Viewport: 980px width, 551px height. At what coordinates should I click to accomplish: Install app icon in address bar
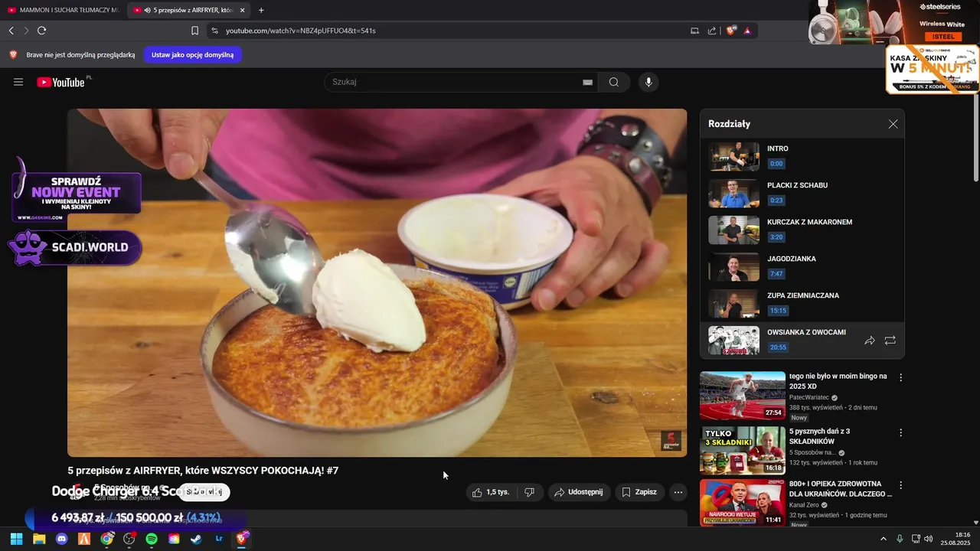695,31
